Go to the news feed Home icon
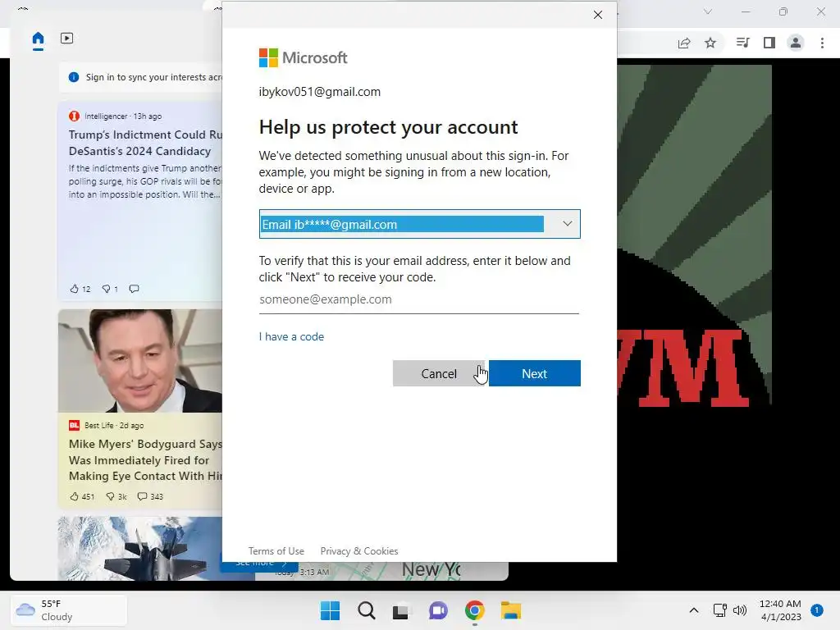 (x=38, y=39)
